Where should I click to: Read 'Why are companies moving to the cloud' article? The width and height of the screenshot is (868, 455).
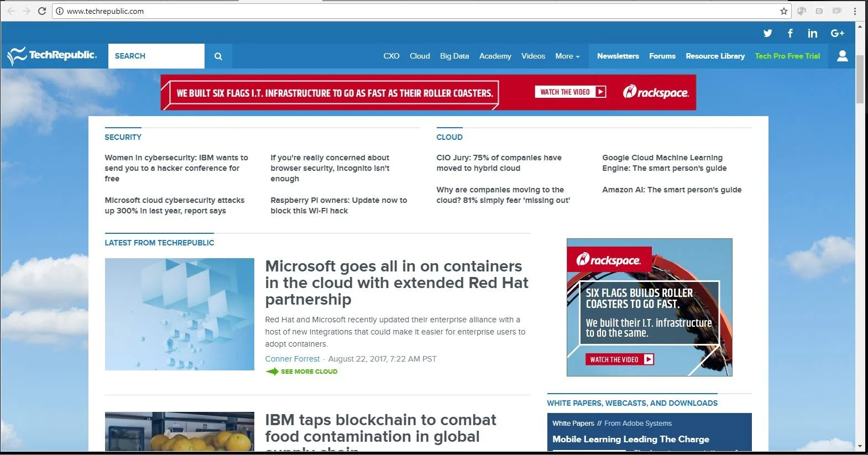click(503, 195)
